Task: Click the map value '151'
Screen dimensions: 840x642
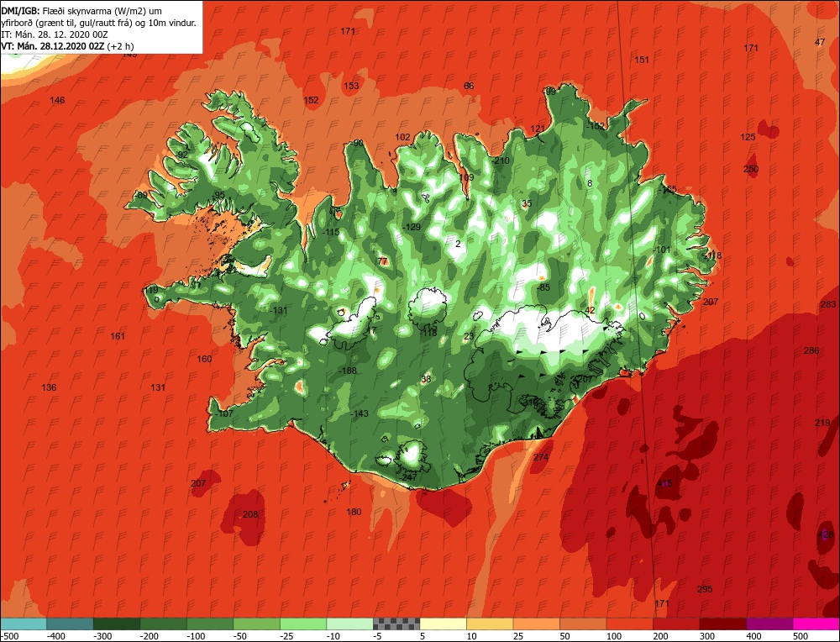Action: click(x=642, y=60)
